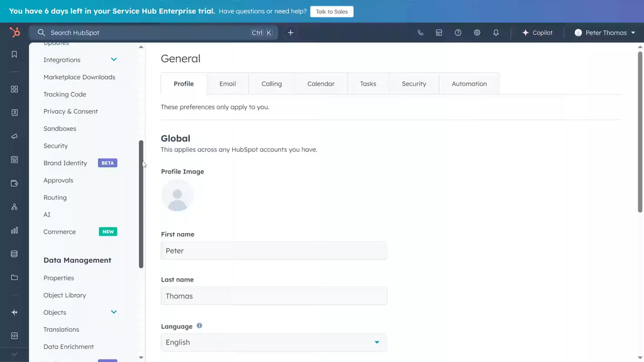Open the Settings gear icon
644x362 pixels.
tap(477, 33)
